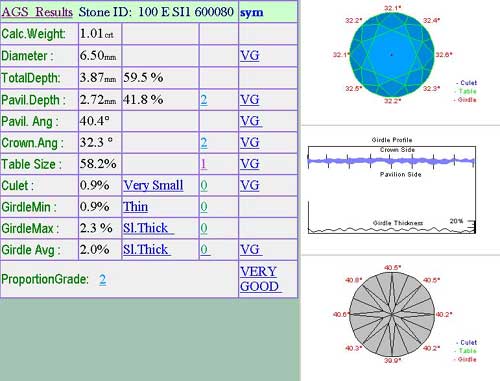
Task: Click Culet legend entry of pavilion diagram
Action: [466, 342]
